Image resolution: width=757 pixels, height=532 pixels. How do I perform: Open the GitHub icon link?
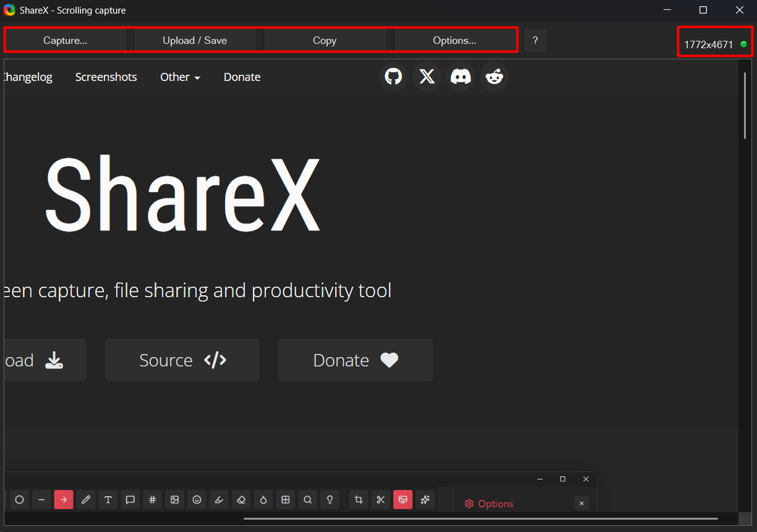(x=393, y=77)
